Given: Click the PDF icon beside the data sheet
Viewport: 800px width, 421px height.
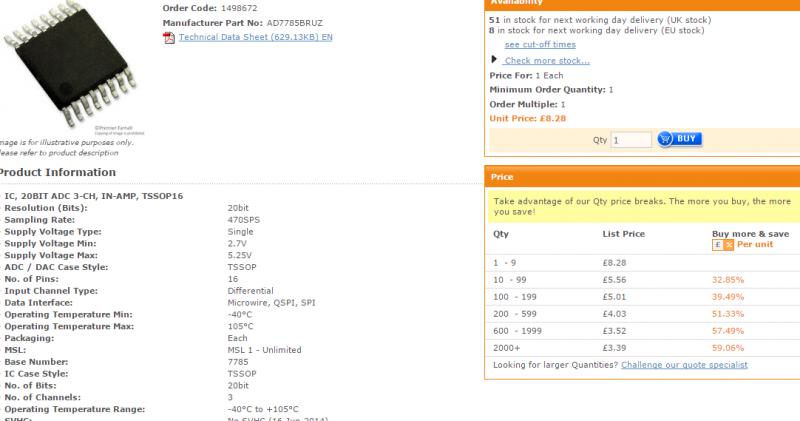Looking at the screenshot, I should coord(168,37).
